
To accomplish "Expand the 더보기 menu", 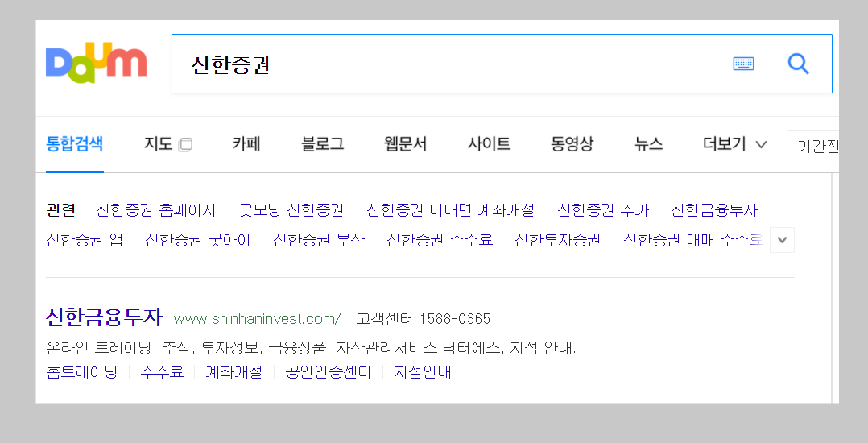I will (734, 144).
